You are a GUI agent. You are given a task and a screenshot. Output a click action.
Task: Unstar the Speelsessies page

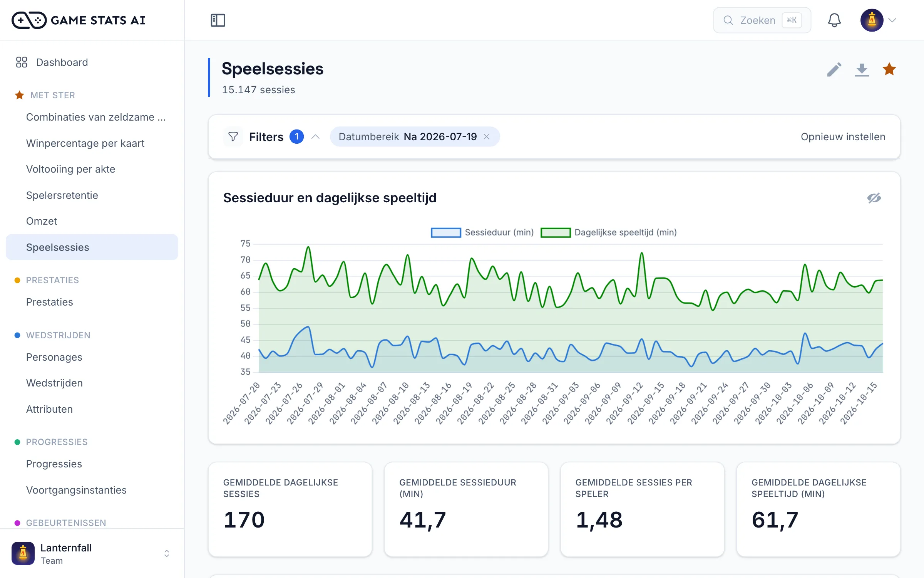[889, 69]
